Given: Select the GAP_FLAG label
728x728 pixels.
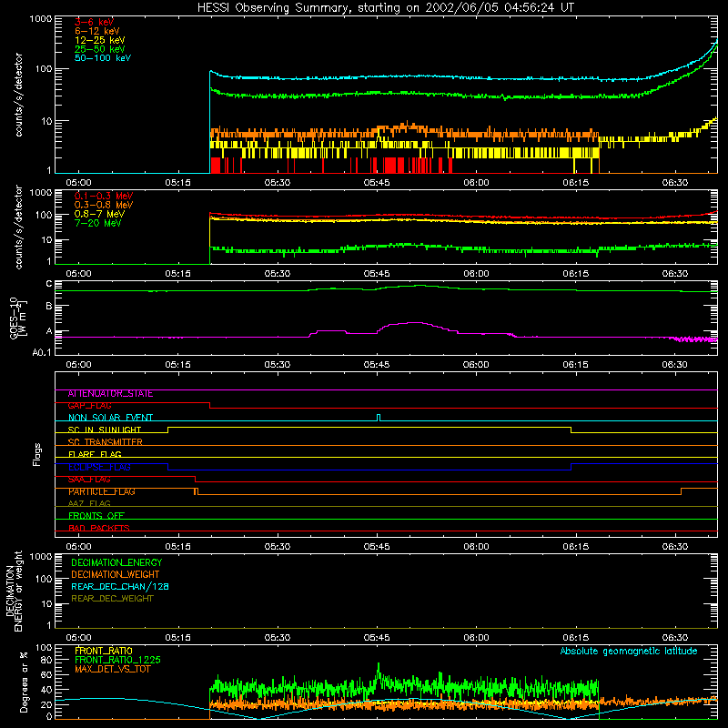Looking at the screenshot, I should pyautogui.click(x=89, y=406).
